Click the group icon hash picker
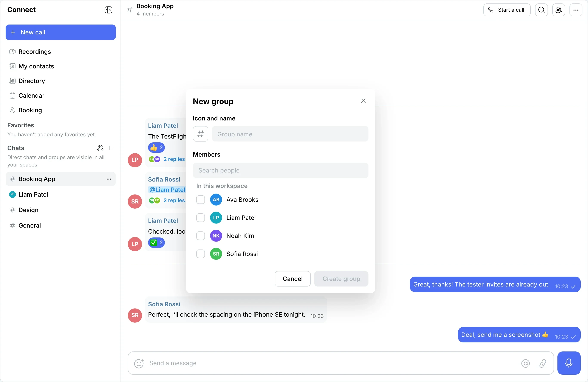This screenshot has width=588, height=382. point(200,134)
